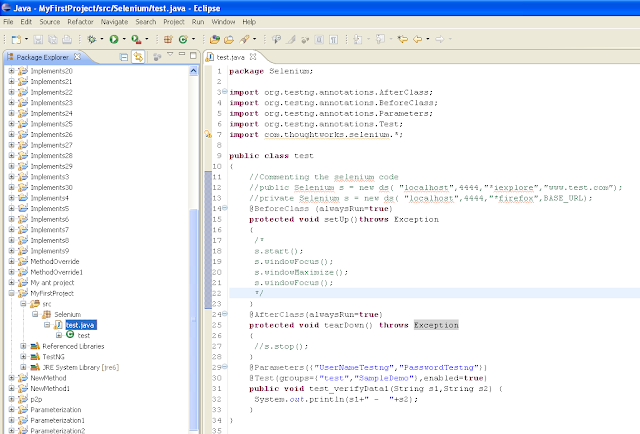
Task: Click the Previous Annotation toolbar icon
Action: click(380, 39)
